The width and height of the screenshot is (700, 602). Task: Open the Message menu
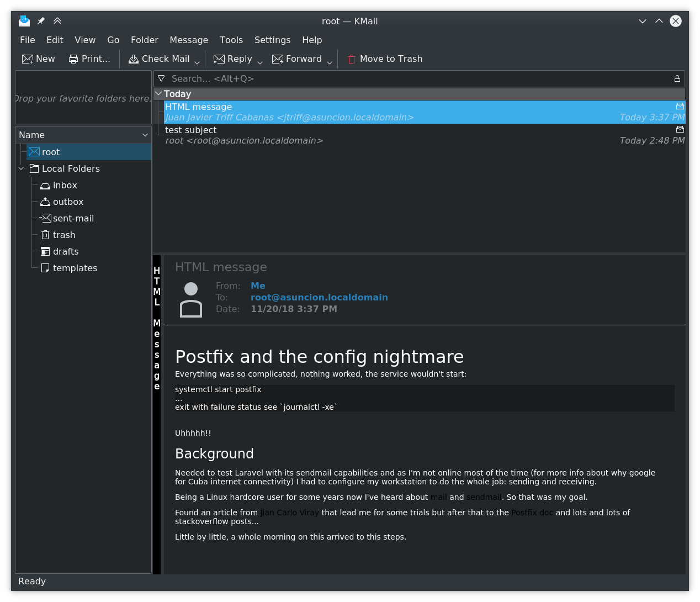(x=189, y=40)
